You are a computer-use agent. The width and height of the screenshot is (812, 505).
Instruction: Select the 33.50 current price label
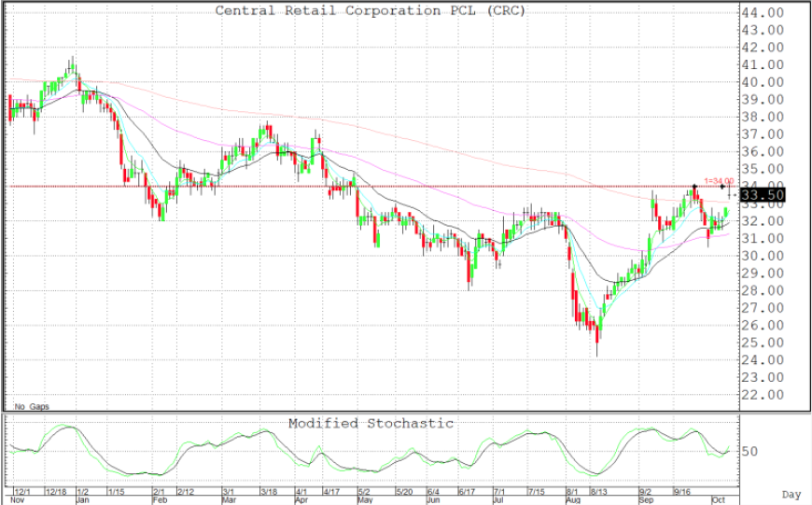[x=763, y=195]
